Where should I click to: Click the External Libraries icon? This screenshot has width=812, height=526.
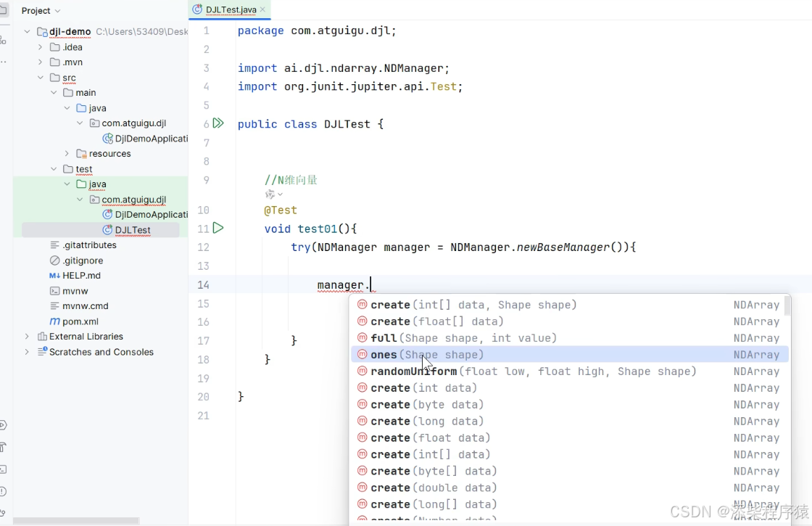(43, 337)
